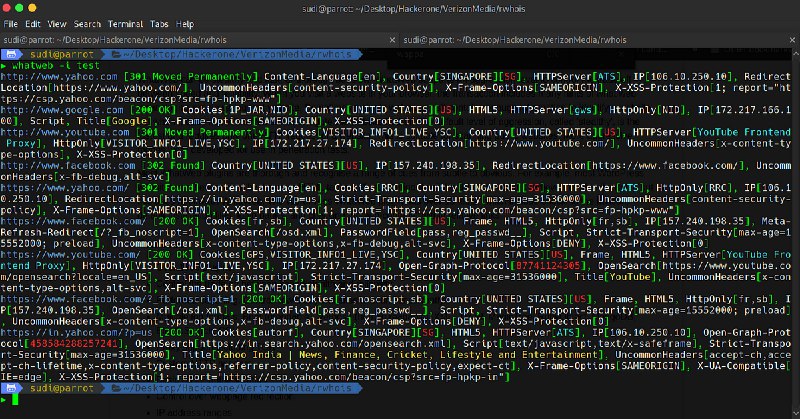
Task: Click the http://www.youtube.com URL
Action: 65,132
